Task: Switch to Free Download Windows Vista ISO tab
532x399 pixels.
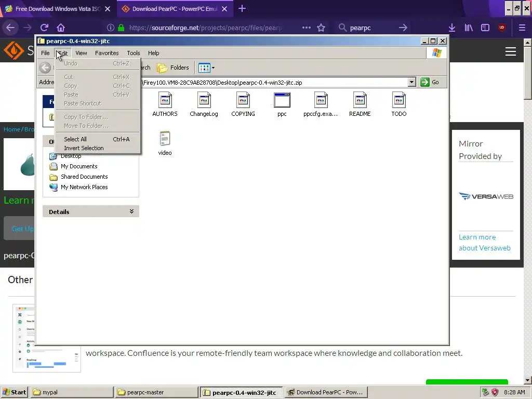Action: pyautogui.click(x=58, y=9)
